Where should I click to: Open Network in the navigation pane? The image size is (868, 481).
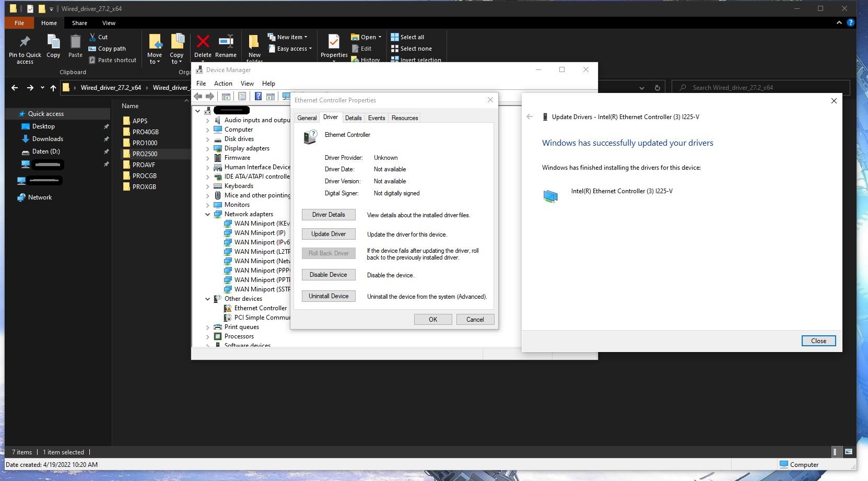[x=40, y=197]
